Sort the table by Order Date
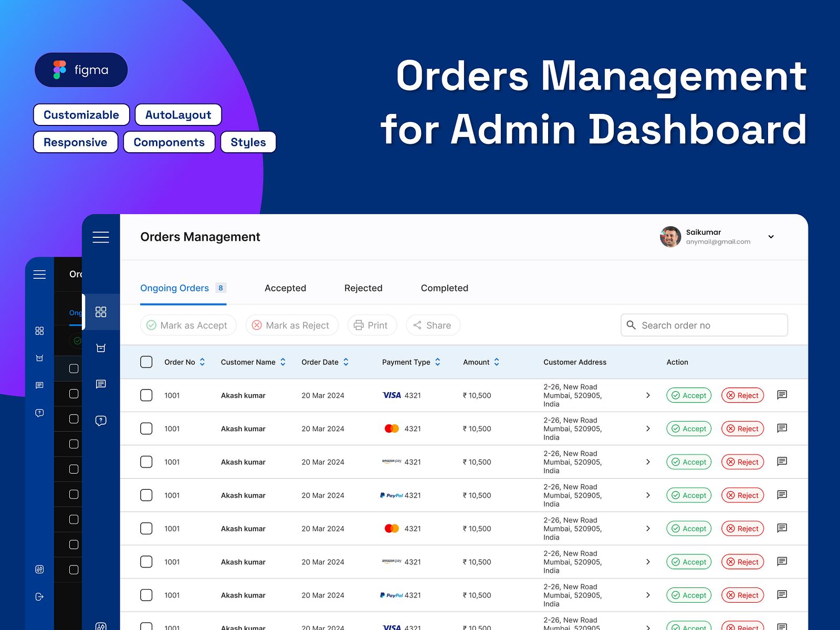The height and width of the screenshot is (630, 840). (345, 362)
